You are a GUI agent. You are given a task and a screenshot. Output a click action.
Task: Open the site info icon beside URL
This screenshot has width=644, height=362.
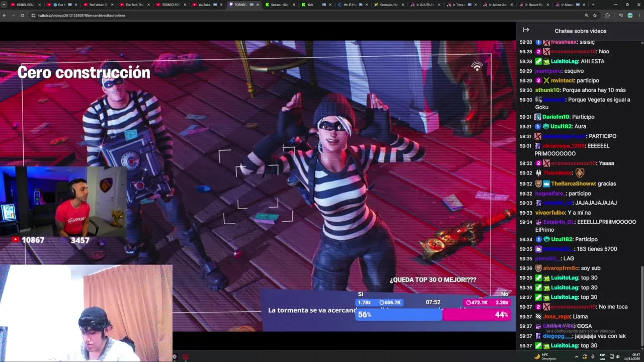click(x=33, y=16)
